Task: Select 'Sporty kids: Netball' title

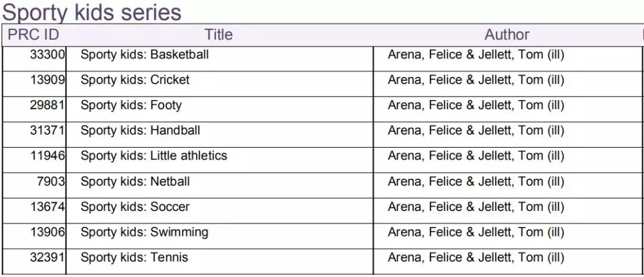Action: (x=135, y=181)
